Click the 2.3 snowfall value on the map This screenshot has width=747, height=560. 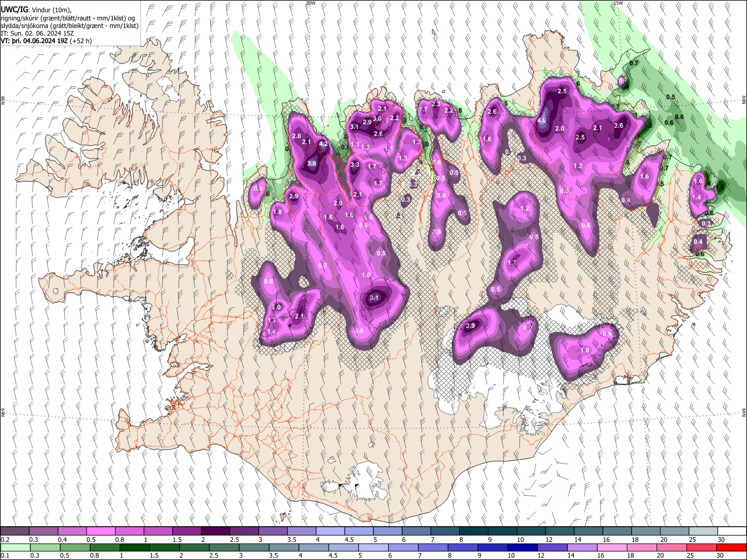point(435,104)
